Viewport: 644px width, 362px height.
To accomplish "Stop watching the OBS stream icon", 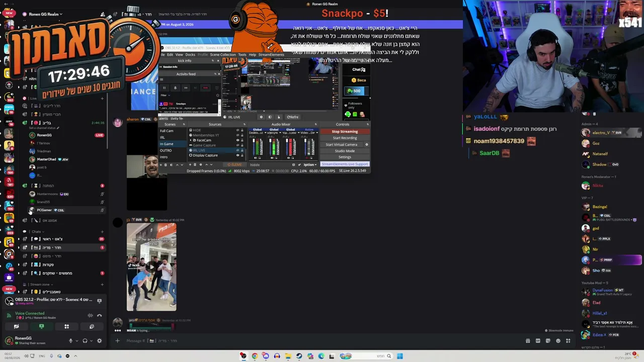I will pos(99,301).
